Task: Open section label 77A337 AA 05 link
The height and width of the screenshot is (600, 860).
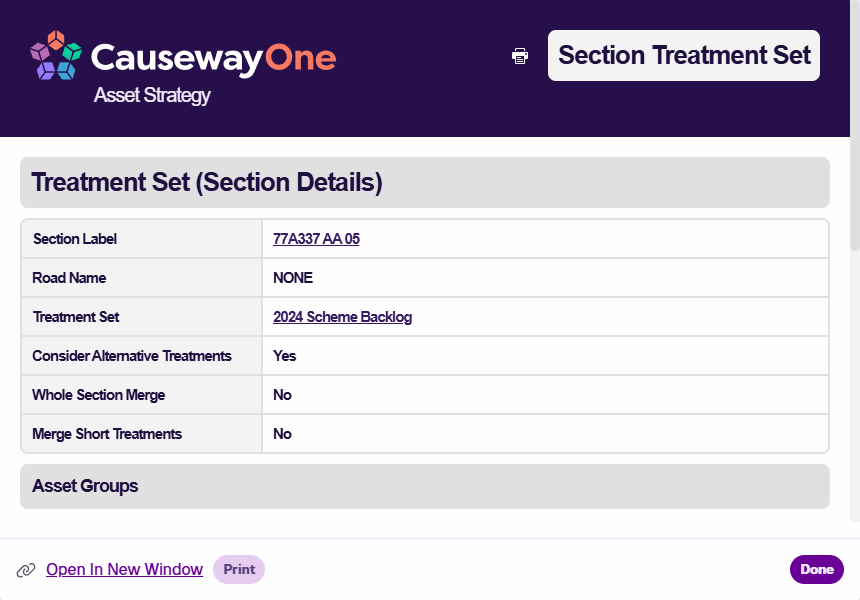Action: coord(316,239)
